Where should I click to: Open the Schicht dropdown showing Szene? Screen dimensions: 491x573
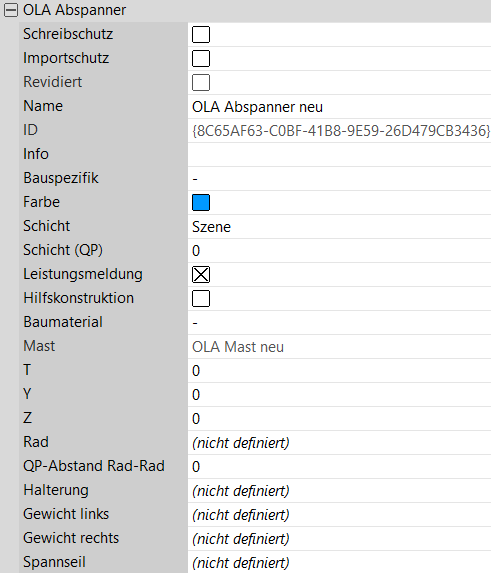pyautogui.click(x=339, y=227)
